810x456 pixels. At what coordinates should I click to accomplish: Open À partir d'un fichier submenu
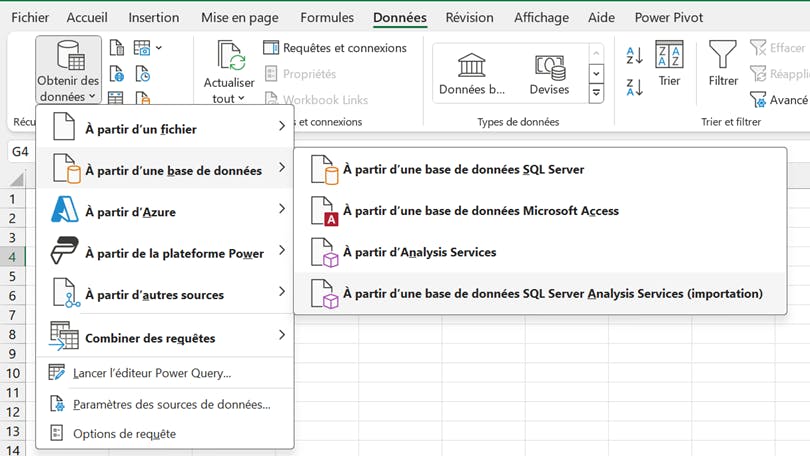[165, 127]
